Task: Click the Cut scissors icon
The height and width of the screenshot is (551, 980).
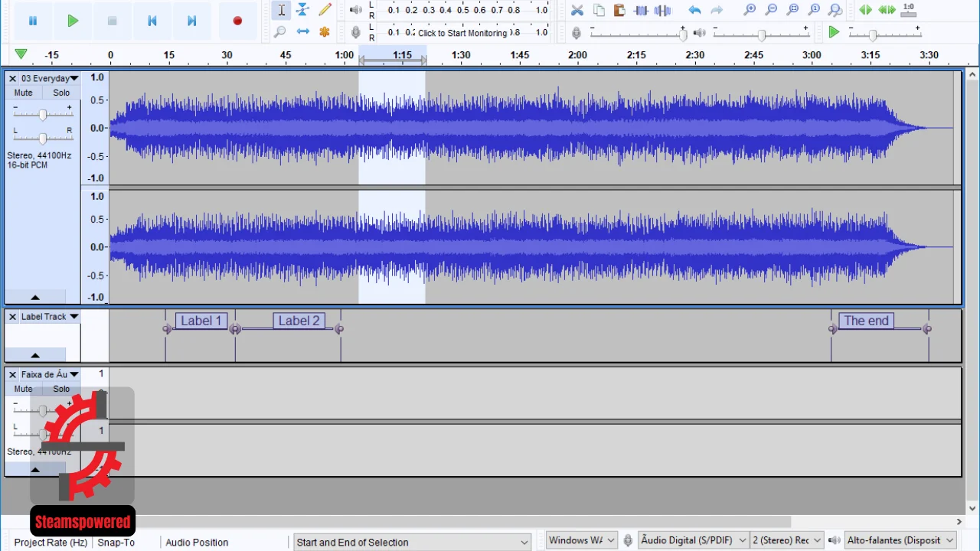Action: (577, 10)
